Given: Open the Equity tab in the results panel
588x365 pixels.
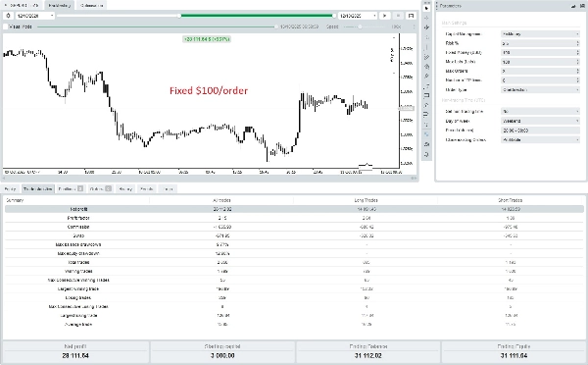Looking at the screenshot, I should click(11, 189).
